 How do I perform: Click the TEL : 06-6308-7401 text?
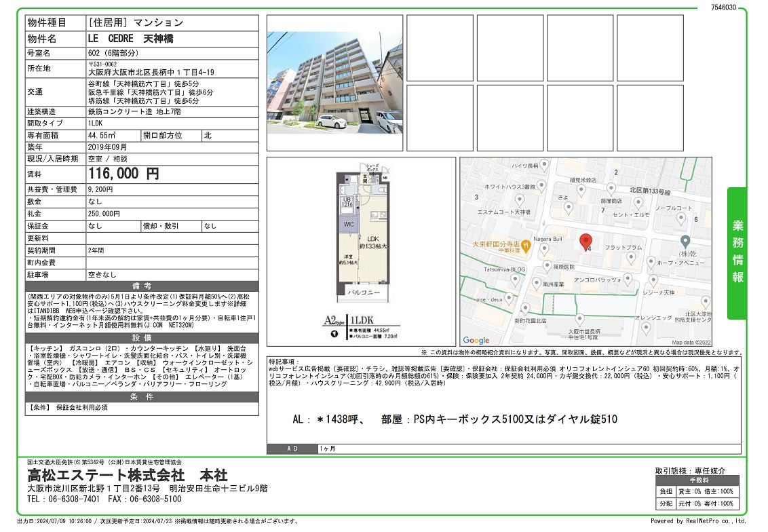click(63, 499)
